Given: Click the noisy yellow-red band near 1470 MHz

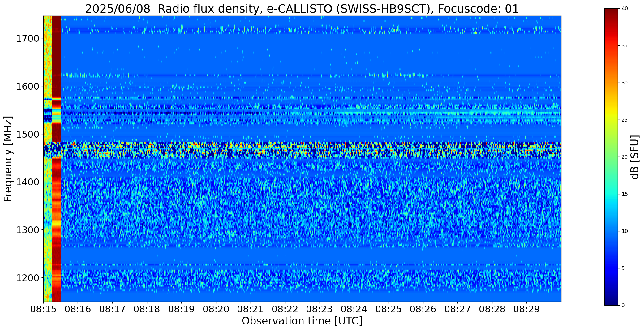Looking at the screenshot, I should coord(302,150).
